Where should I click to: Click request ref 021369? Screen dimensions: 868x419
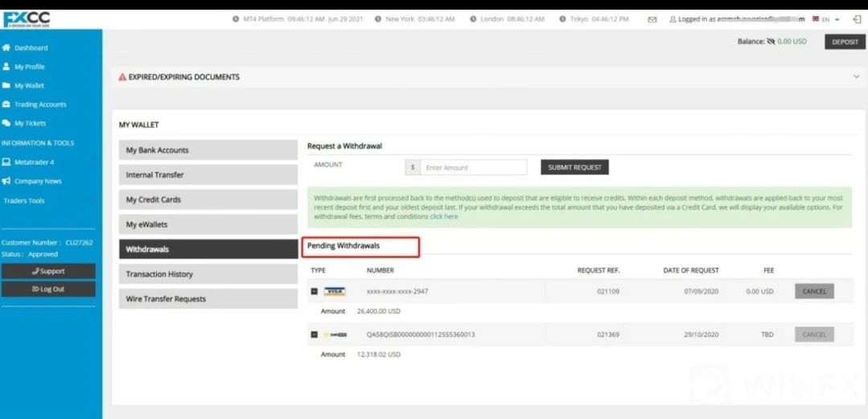pyautogui.click(x=608, y=335)
